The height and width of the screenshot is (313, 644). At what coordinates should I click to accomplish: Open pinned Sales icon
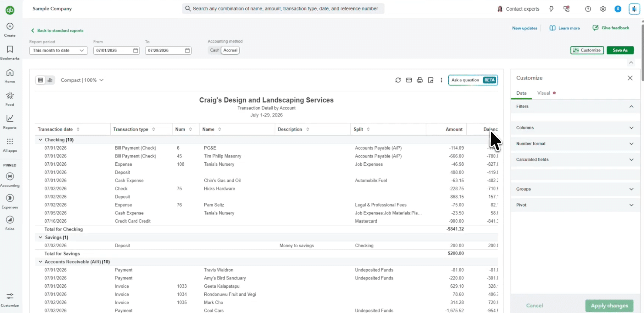click(10, 220)
